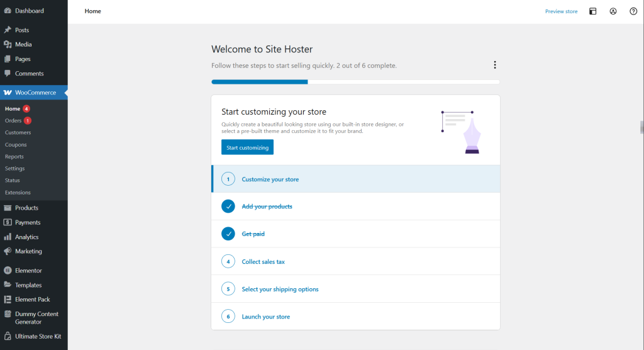Screen dimensions: 644x350
Task: Open the Extensions submenu item
Action: point(18,192)
